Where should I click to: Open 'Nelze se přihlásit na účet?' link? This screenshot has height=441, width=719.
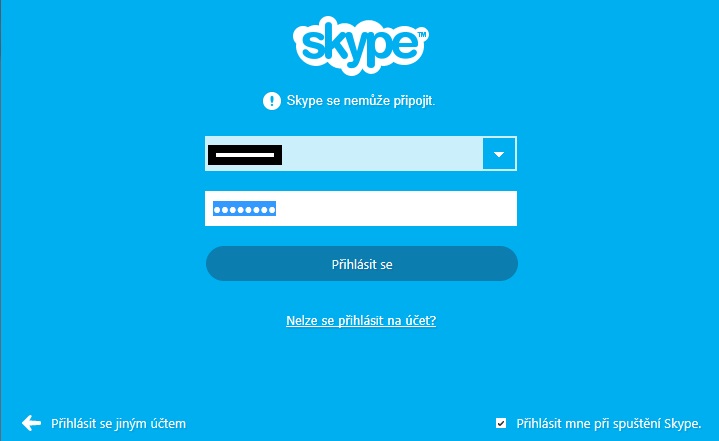point(361,320)
